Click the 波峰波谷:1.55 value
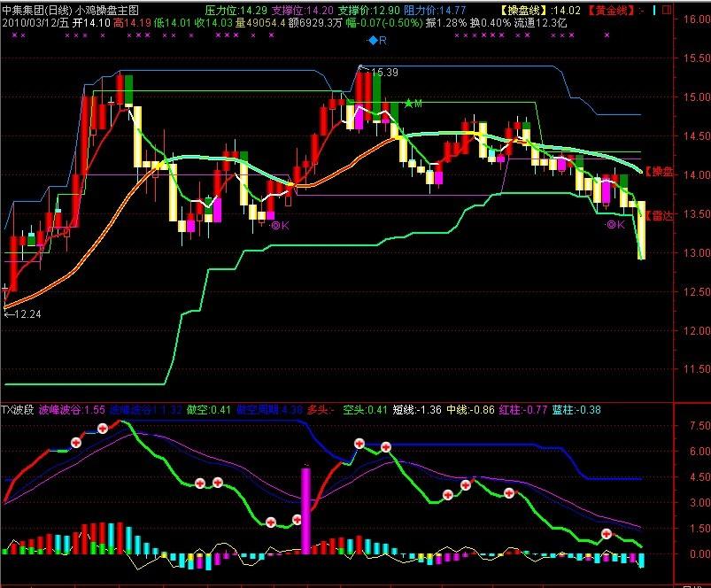 [72, 410]
